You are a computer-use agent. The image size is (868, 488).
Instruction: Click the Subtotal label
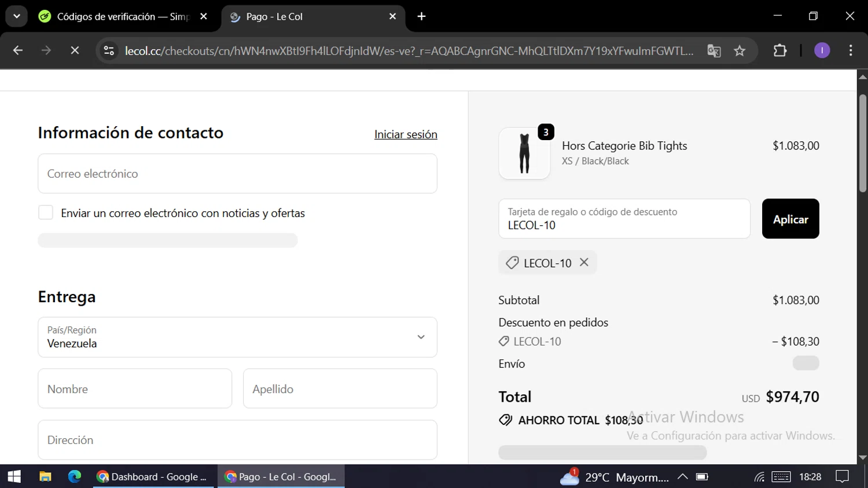[519, 300]
